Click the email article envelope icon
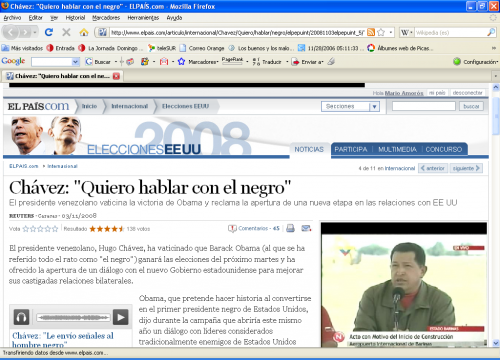The image size is (500, 360). [306, 228]
